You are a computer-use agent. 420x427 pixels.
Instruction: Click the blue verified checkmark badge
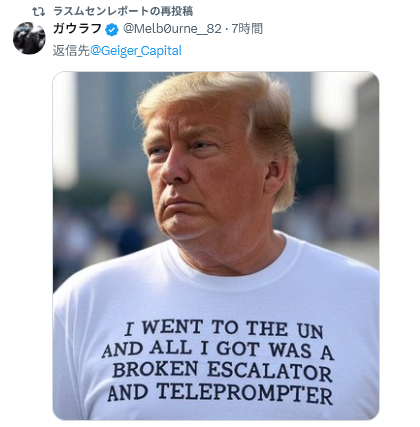click(x=112, y=30)
